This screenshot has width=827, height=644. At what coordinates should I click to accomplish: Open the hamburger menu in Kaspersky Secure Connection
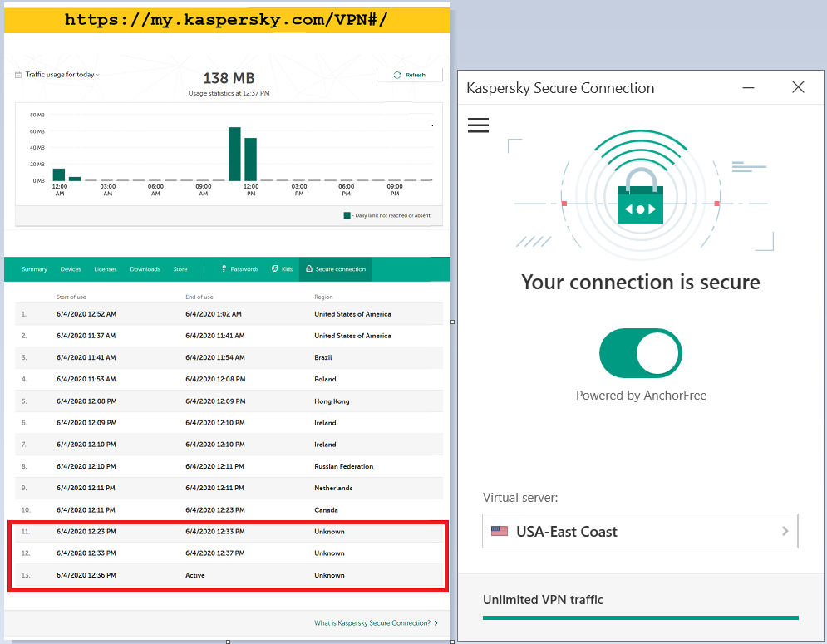[478, 125]
